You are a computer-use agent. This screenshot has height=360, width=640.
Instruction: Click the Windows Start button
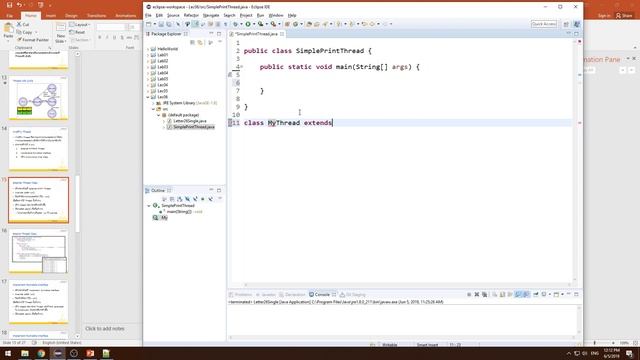8,353
